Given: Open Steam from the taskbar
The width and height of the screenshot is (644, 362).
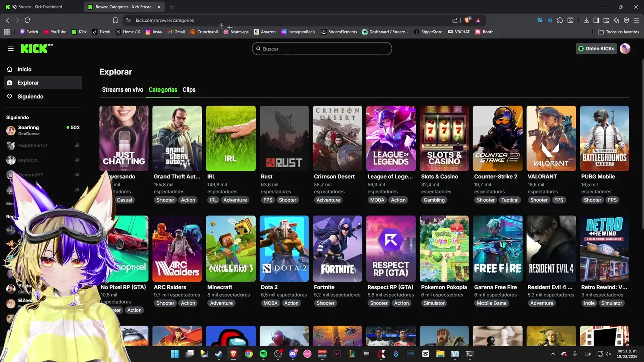Looking at the screenshot, I should [x=218, y=354].
